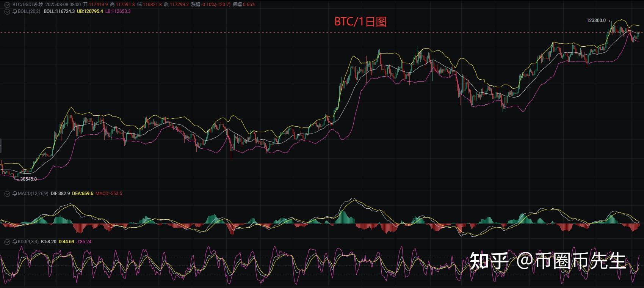Click the K:58.20 value

49,242
